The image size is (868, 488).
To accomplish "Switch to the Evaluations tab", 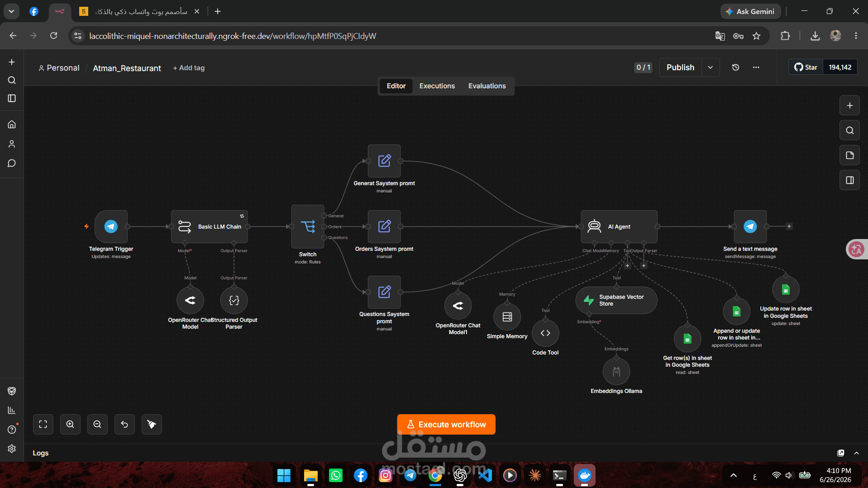I will pos(487,86).
